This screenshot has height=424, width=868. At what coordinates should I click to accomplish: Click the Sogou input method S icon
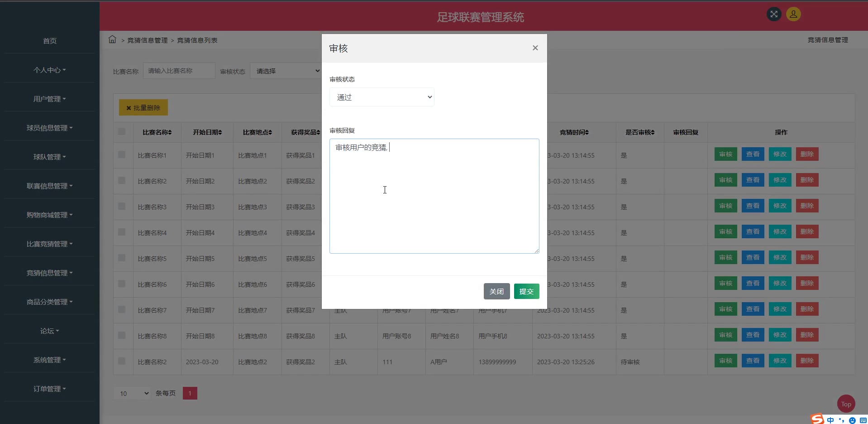(x=817, y=419)
